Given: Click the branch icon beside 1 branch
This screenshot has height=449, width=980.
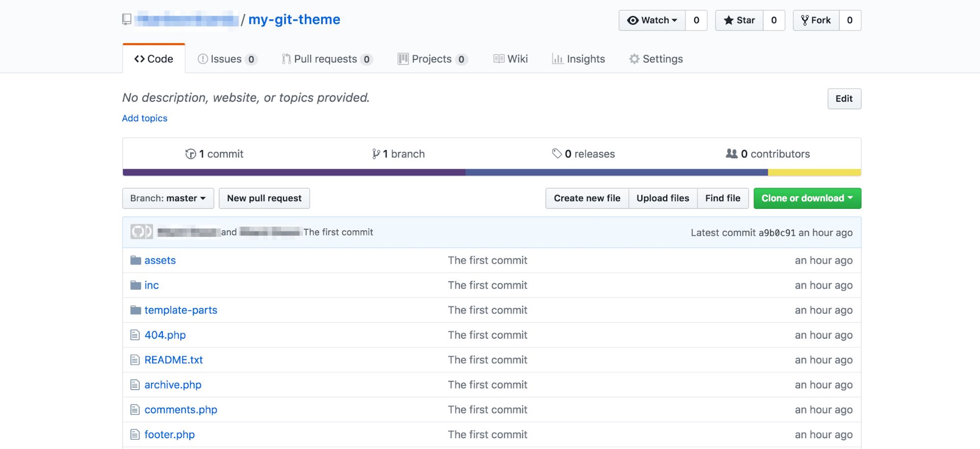Looking at the screenshot, I should 376,154.
